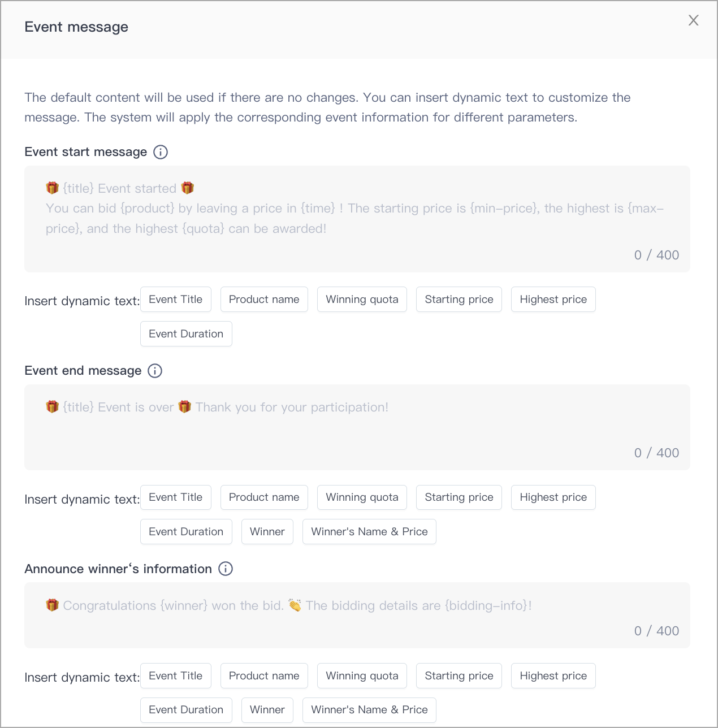Click info icon beside Event start message
The image size is (718, 728).
point(161,152)
